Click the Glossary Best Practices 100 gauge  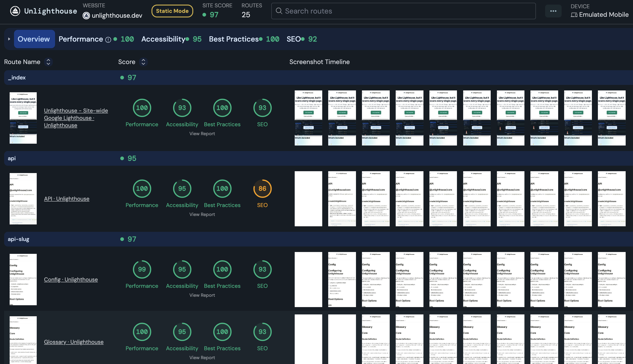pos(222,332)
